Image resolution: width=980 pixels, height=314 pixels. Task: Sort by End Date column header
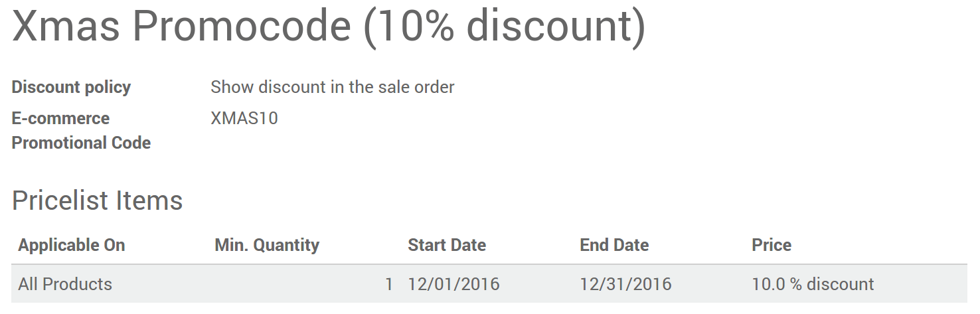[613, 245]
